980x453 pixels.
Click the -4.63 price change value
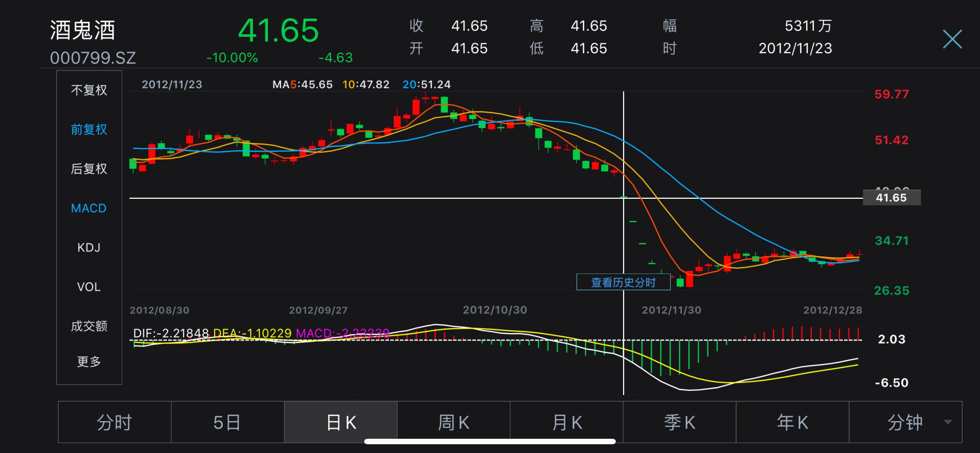point(335,58)
